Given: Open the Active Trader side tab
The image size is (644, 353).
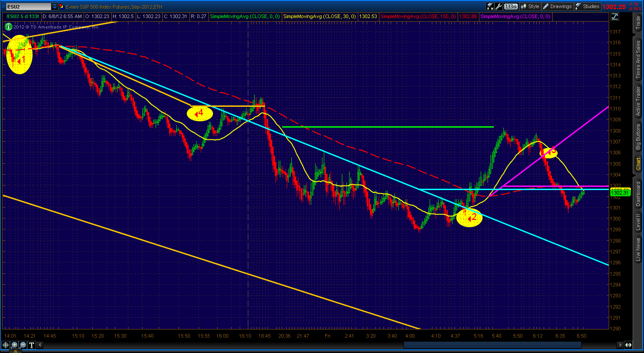Looking at the screenshot, I should (638, 101).
